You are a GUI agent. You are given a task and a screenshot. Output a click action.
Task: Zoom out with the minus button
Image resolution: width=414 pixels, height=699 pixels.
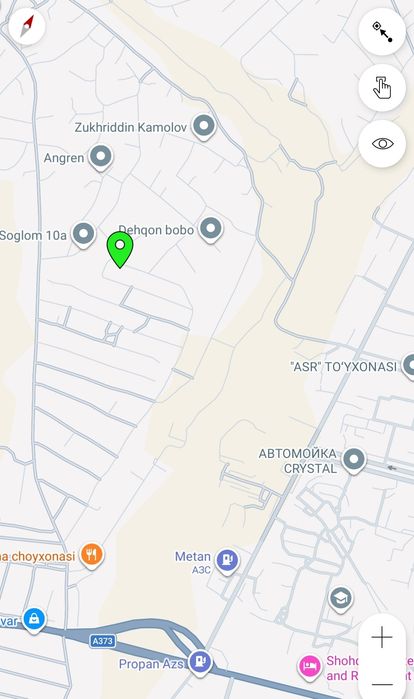click(x=382, y=684)
